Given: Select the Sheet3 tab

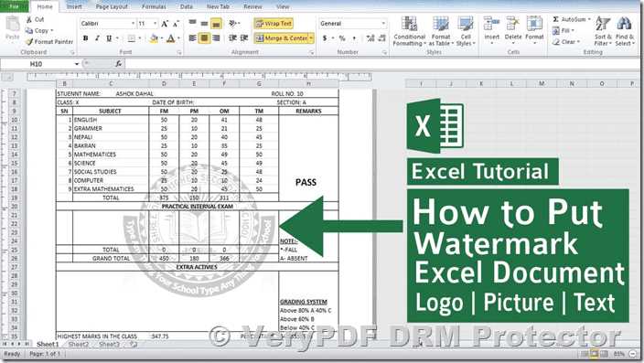Looking at the screenshot, I should pos(109,344).
